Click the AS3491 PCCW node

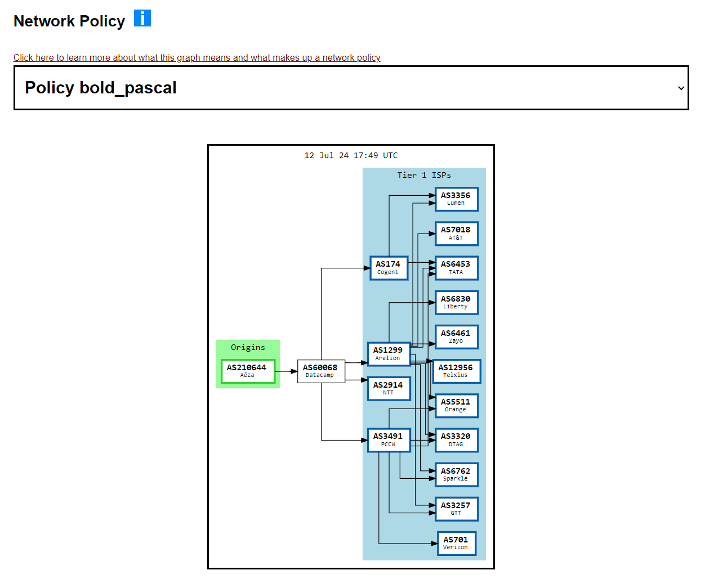[x=389, y=440]
